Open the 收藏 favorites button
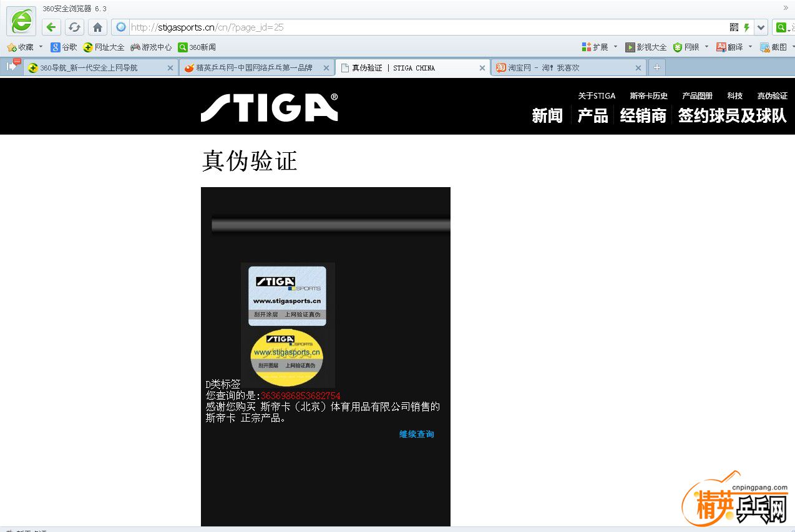The width and height of the screenshot is (795, 532). (x=21, y=47)
